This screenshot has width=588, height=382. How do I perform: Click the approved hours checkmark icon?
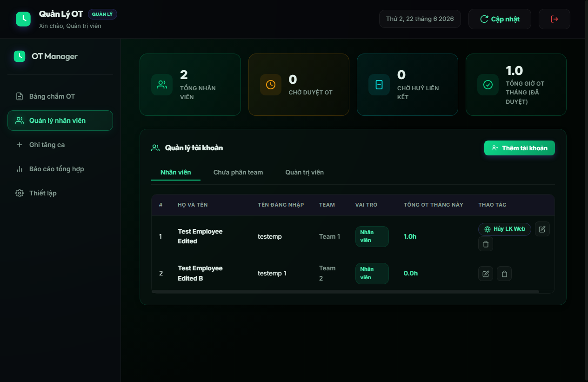point(488,85)
